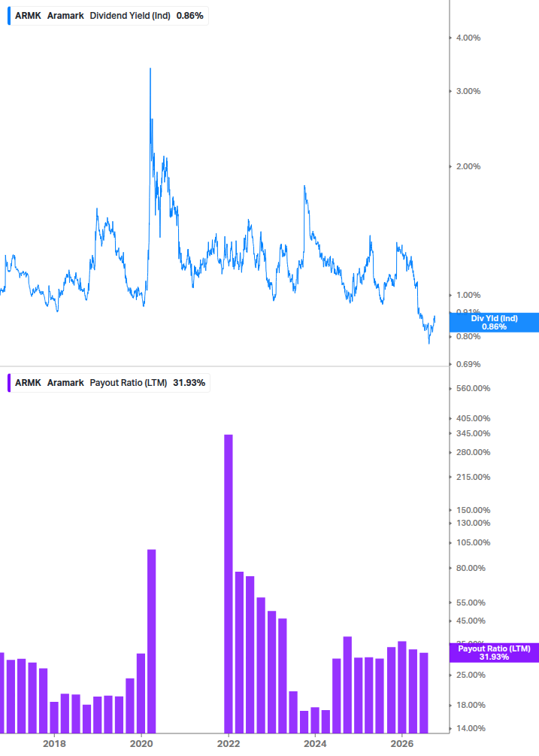Click the 2024 label on time axis
The image size is (539, 756).
pyautogui.click(x=315, y=744)
